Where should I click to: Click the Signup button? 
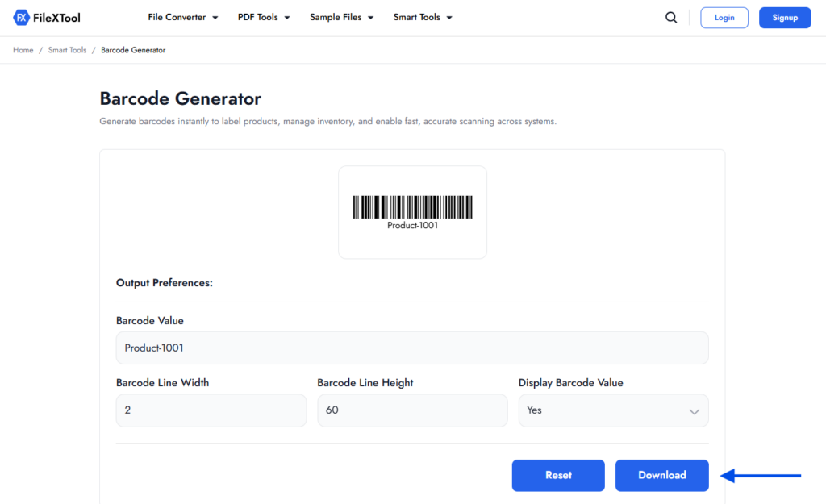tap(784, 17)
